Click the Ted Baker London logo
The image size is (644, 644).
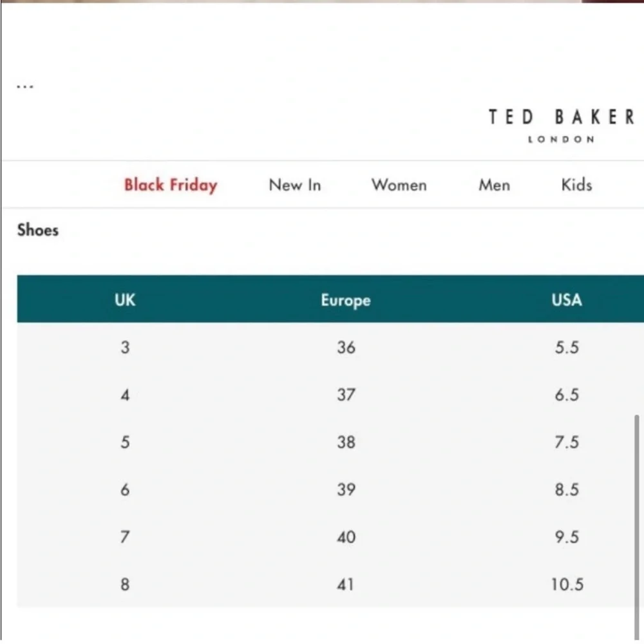[560, 126]
